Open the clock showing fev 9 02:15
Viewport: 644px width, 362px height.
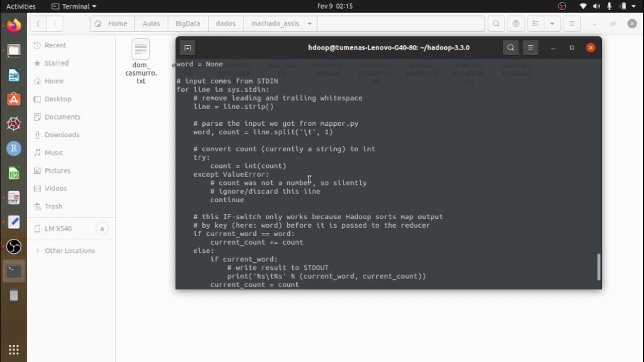[x=335, y=6]
